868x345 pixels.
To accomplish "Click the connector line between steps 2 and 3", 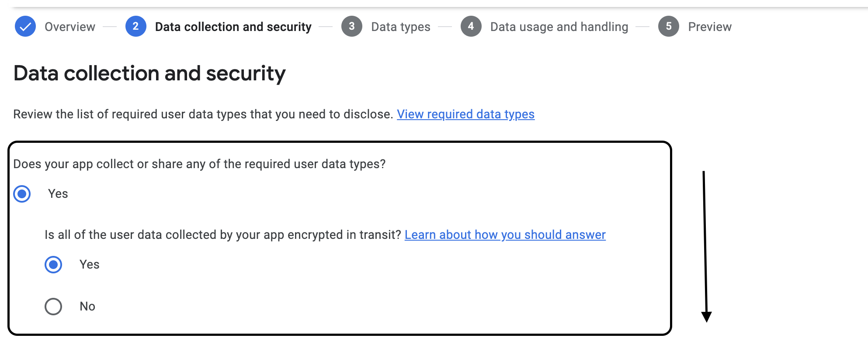I will click(x=326, y=26).
